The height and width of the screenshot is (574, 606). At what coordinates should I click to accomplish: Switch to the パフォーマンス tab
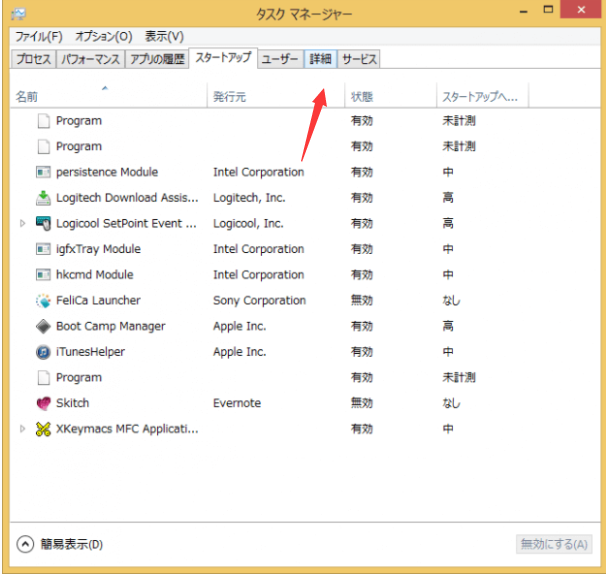click(90, 59)
